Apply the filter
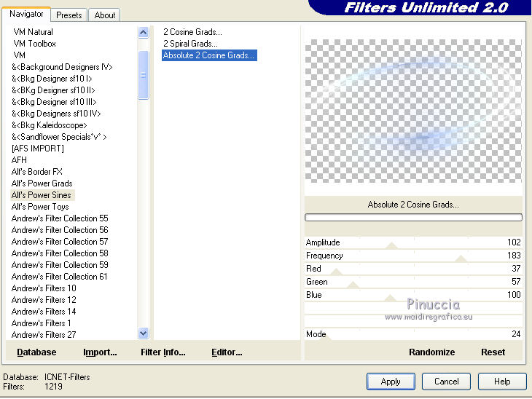Image resolution: width=532 pixels, height=399 pixels. 391,382
